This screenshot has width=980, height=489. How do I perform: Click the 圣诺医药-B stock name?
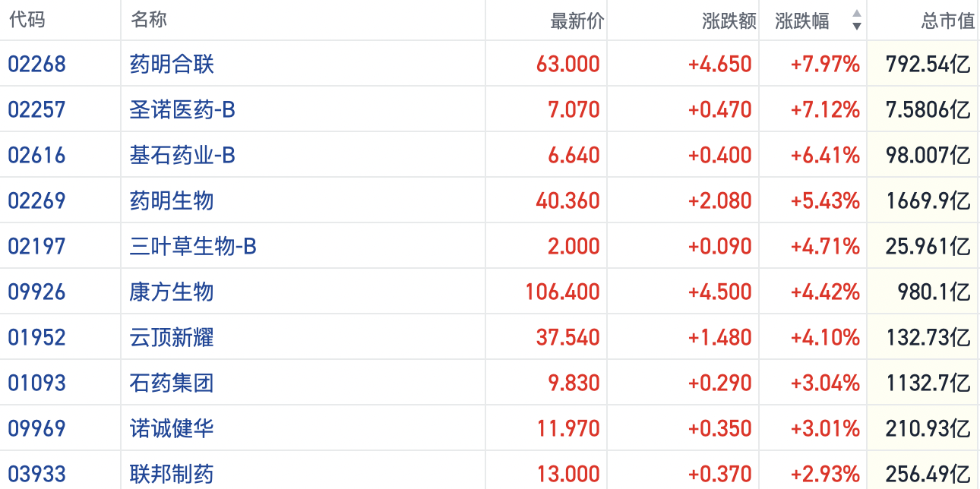click(x=182, y=109)
